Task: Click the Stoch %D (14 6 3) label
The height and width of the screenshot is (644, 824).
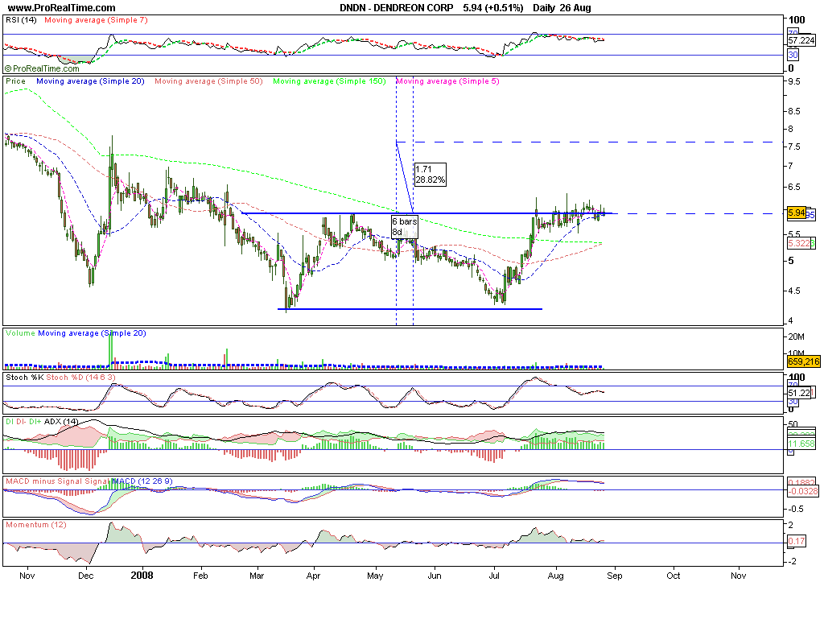Action: pyautogui.click(x=81, y=377)
